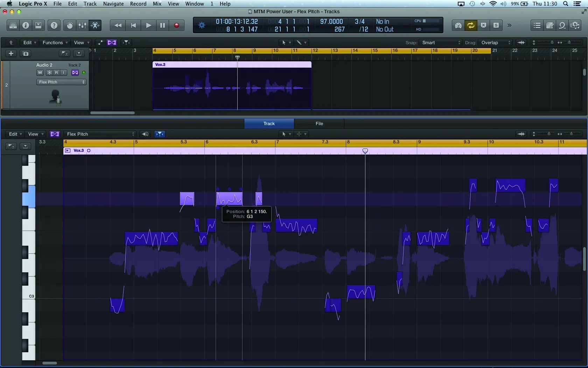
Task: Toggle Low Latency Mode gauge button
Action: (x=458, y=25)
